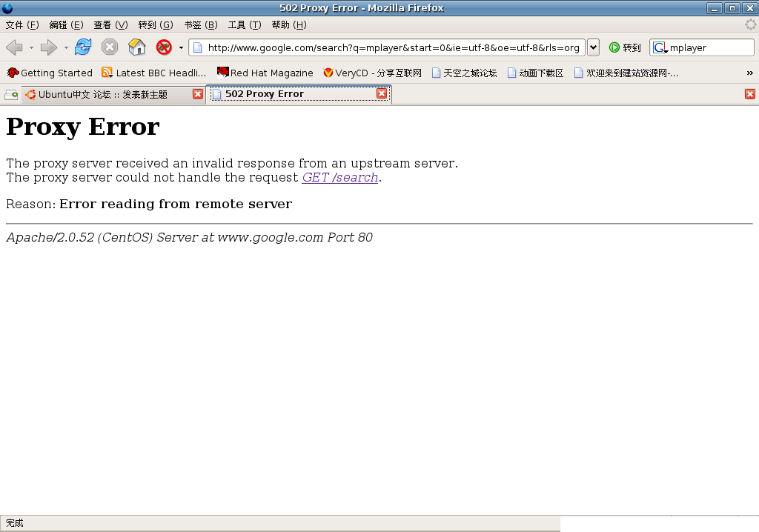
Task: Close the Firefox window
Action: click(x=750, y=7)
